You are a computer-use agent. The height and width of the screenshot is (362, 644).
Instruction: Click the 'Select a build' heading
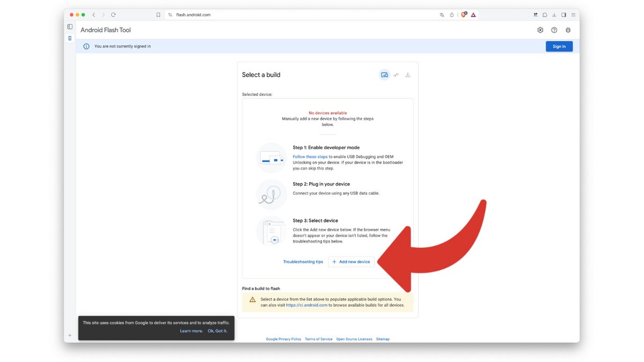tap(261, 75)
